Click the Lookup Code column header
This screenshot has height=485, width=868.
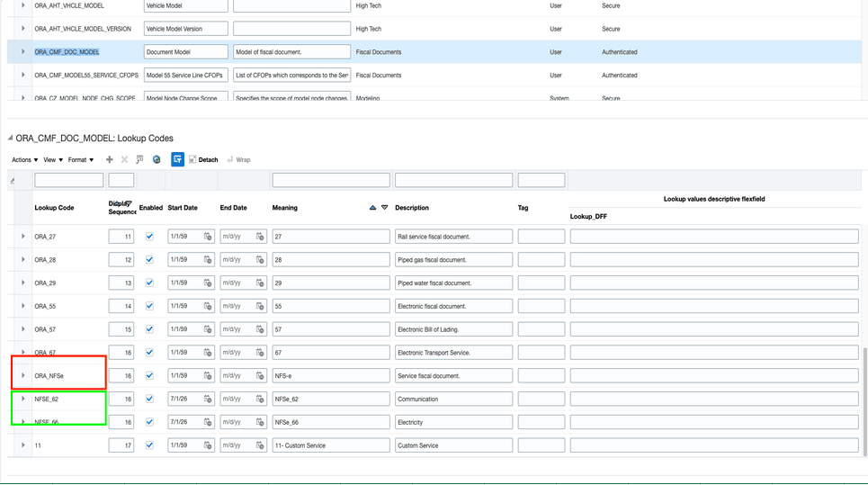click(54, 208)
